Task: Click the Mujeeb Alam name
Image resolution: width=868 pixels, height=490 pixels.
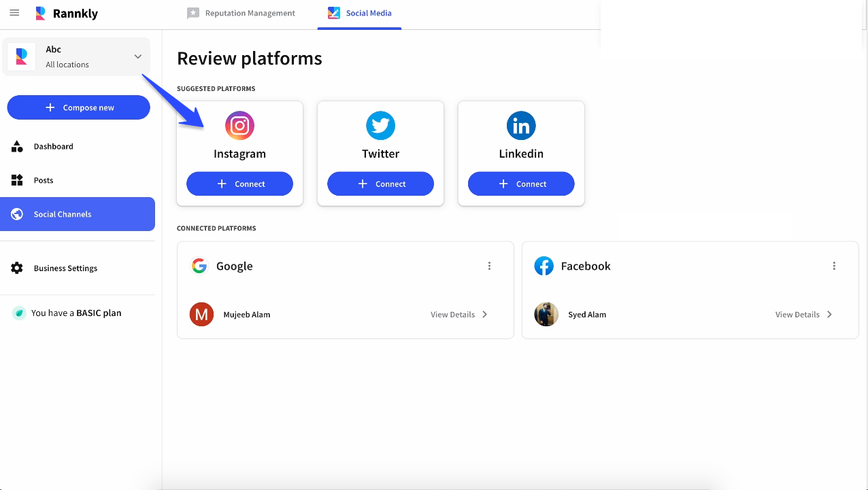Action: (247, 315)
